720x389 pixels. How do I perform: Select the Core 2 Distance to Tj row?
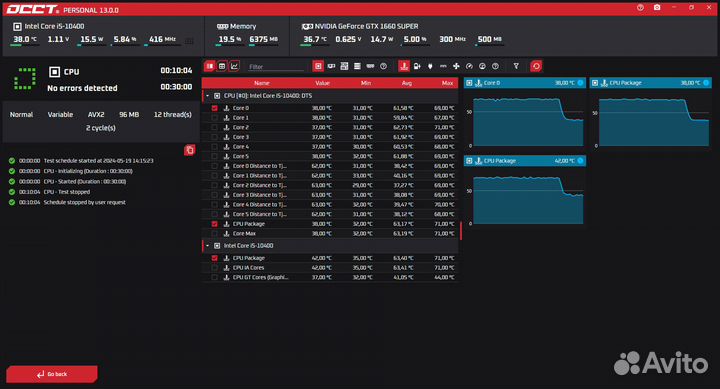click(330, 185)
